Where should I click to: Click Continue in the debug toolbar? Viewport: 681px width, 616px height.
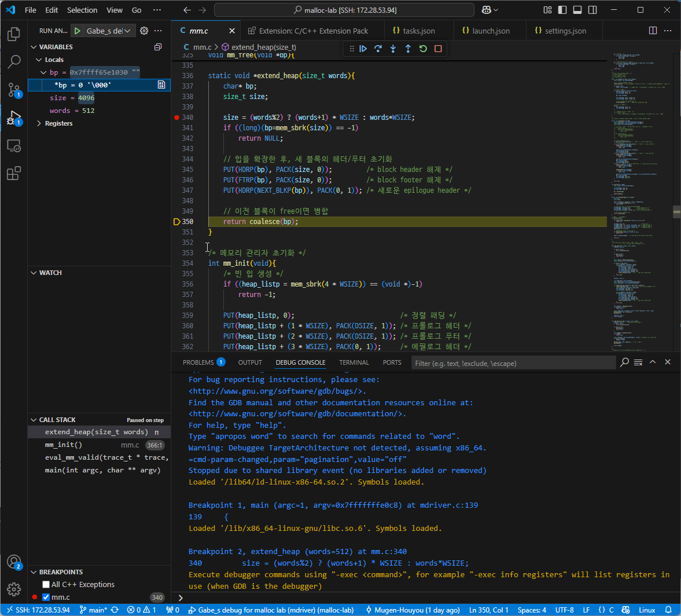363,49
